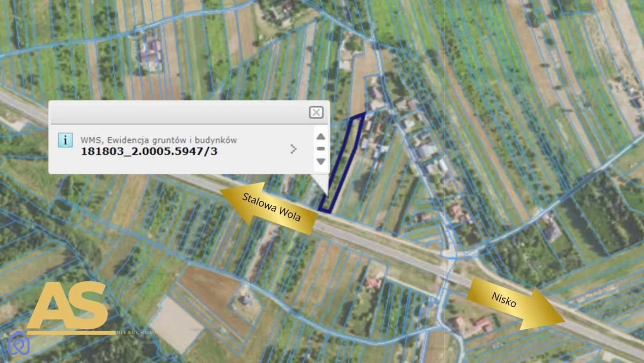Image resolution: width=644 pixels, height=363 pixels.
Task: Select the dark blue highlighted parcel
Action: pos(342,162)
